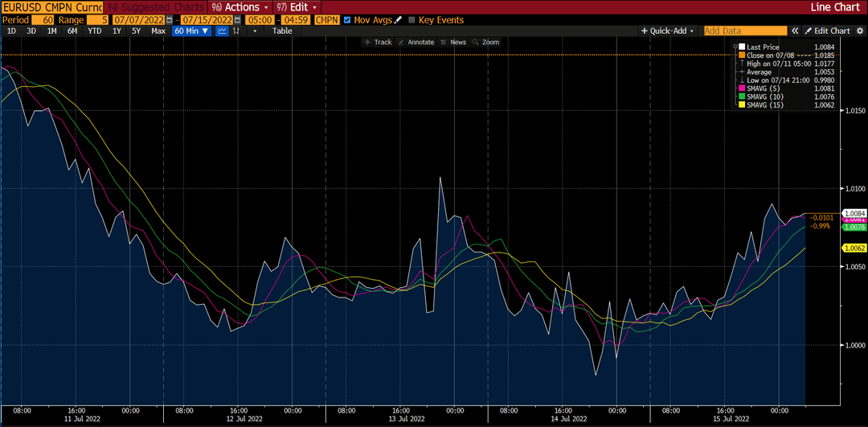Toggle the Mov Avgs checkbox
Image resolution: width=868 pixels, height=427 pixels.
coord(347,20)
